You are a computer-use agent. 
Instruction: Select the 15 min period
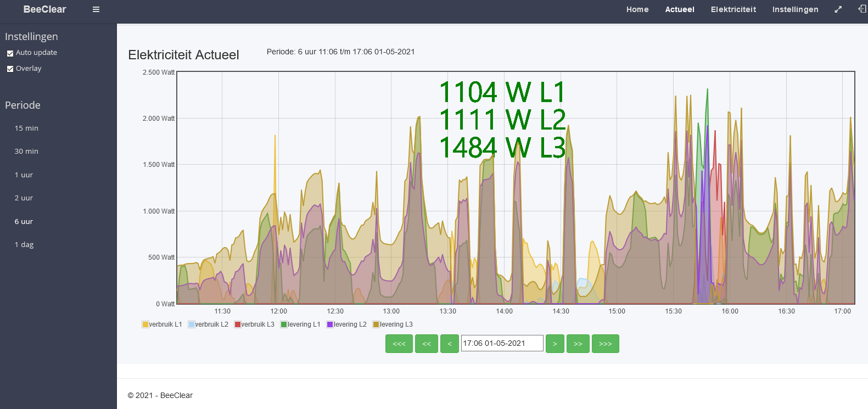pos(26,128)
